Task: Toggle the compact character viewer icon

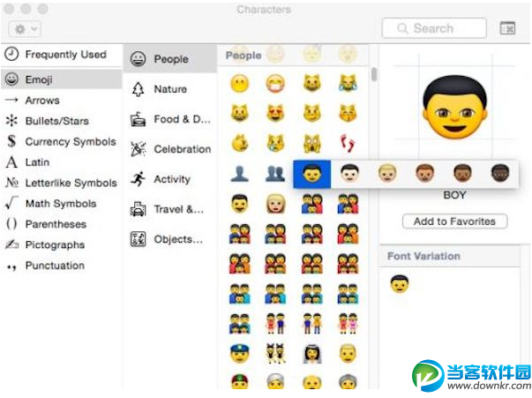Action: (507, 28)
